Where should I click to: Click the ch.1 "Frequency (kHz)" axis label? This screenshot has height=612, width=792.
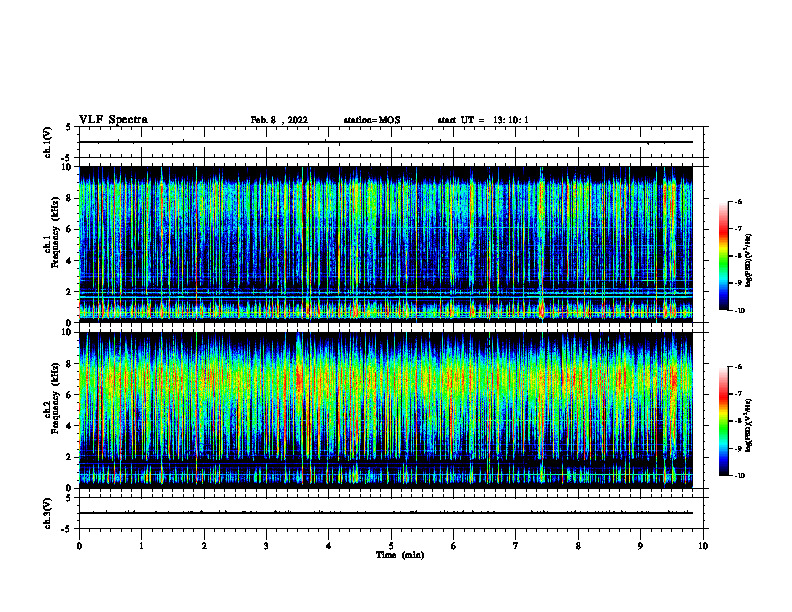(55, 232)
